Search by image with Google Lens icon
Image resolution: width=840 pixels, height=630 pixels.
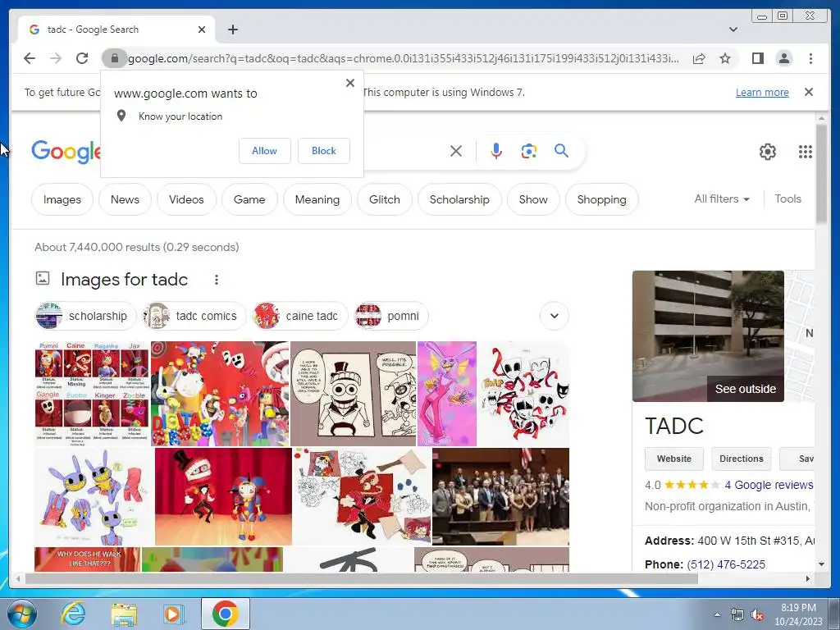coord(529,151)
